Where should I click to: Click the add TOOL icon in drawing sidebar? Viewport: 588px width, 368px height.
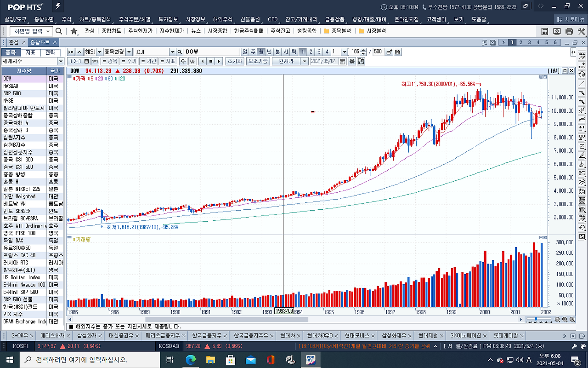[x=582, y=64]
